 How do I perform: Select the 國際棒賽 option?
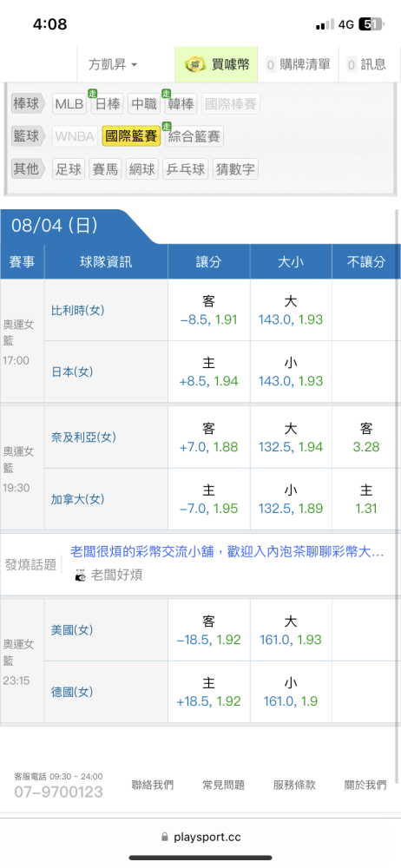[230, 104]
